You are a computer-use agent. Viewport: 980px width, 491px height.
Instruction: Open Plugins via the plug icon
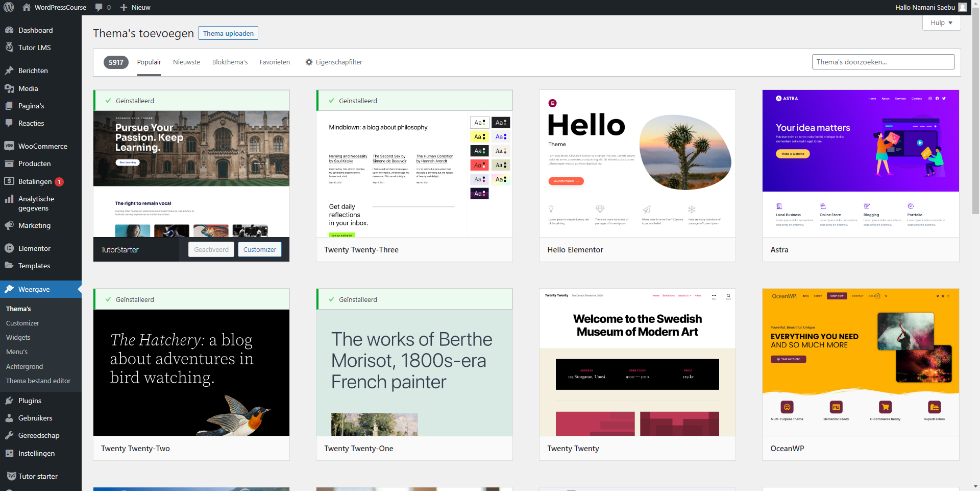[x=9, y=401]
